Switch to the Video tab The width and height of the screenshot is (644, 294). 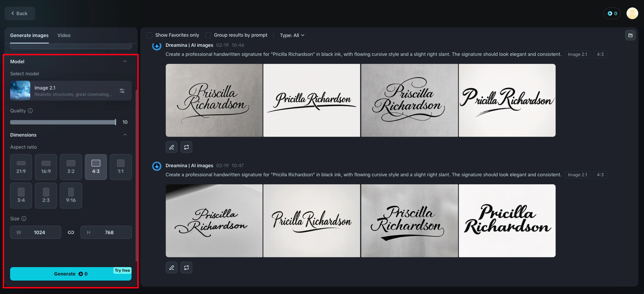[64, 35]
